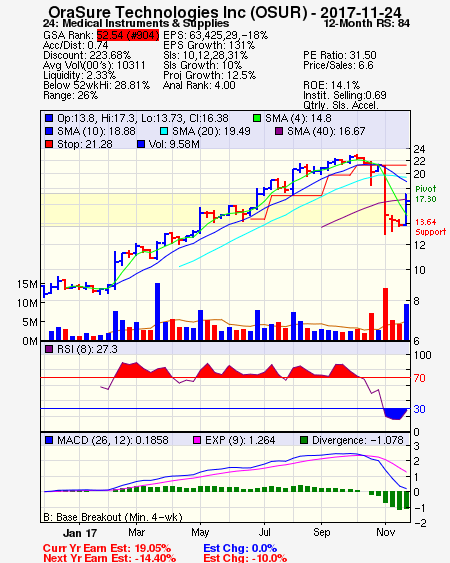
Task: Click the chart title OraSure Technologies Inc (OSUR)
Action: (x=178, y=12)
